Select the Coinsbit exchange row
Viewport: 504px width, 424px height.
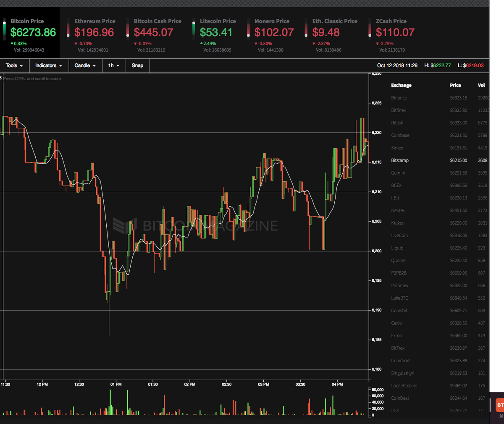tap(440, 311)
